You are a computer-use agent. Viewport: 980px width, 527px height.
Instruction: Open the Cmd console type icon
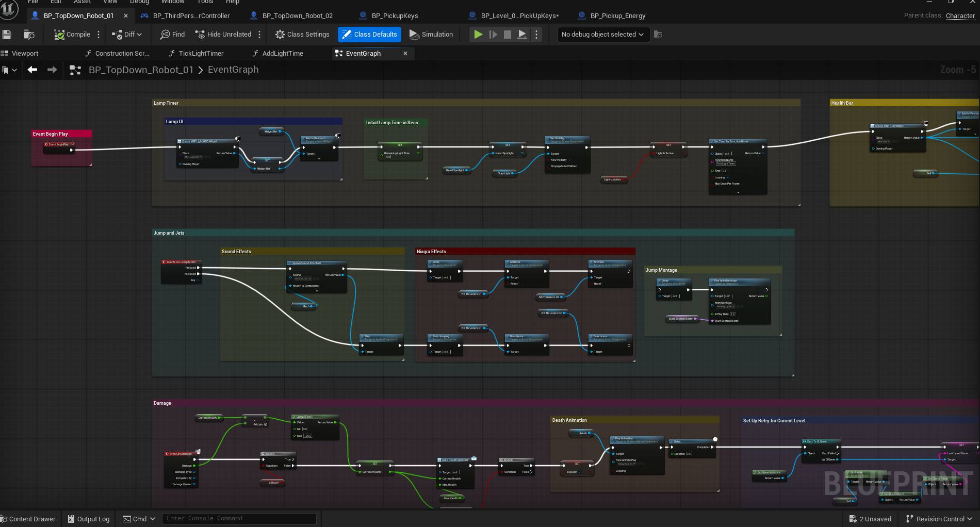coord(126,519)
